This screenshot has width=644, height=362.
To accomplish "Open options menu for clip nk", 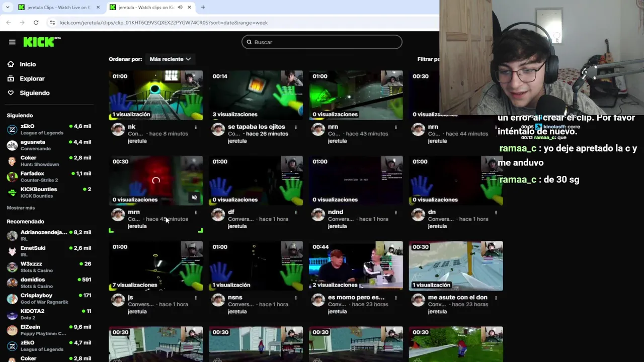I will 196,127.
